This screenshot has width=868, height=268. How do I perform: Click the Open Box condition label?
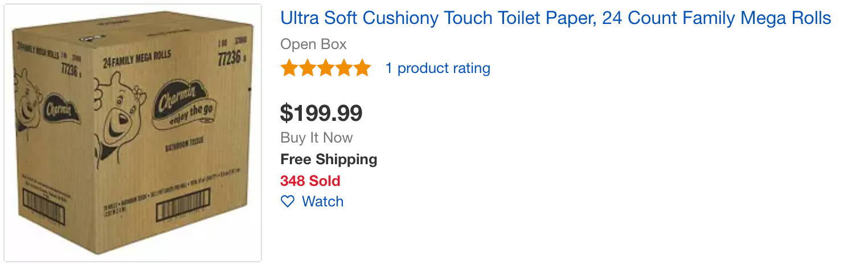pos(313,44)
